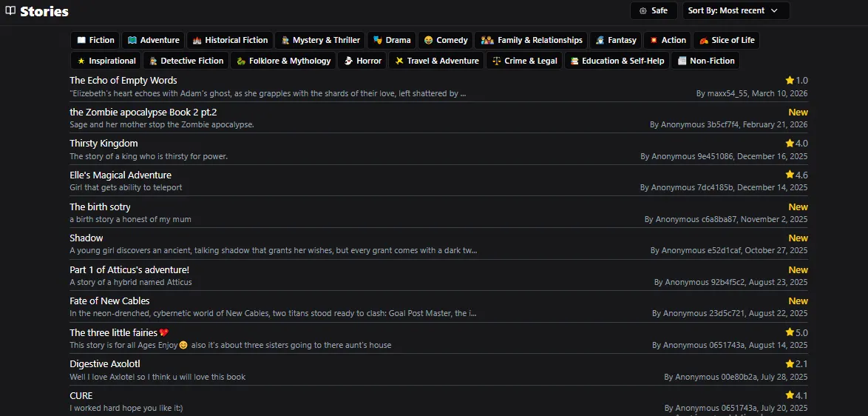Open the Digestive Axolotl story
Viewport: 868px width, 416px height.
coord(105,364)
